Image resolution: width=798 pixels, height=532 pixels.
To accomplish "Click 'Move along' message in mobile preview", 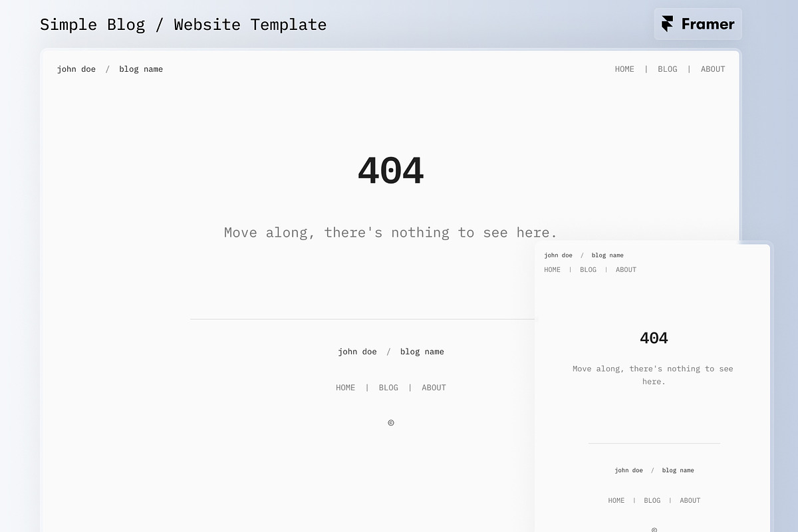I will tap(653, 375).
